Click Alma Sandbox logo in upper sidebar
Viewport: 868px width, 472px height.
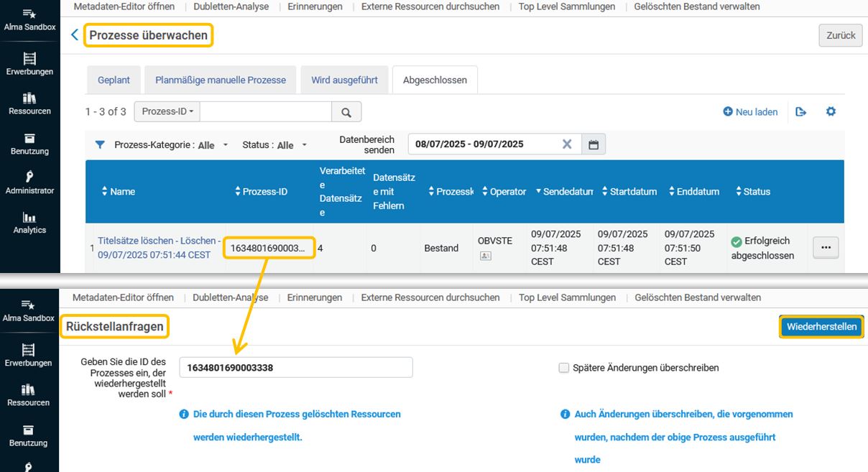[29, 19]
